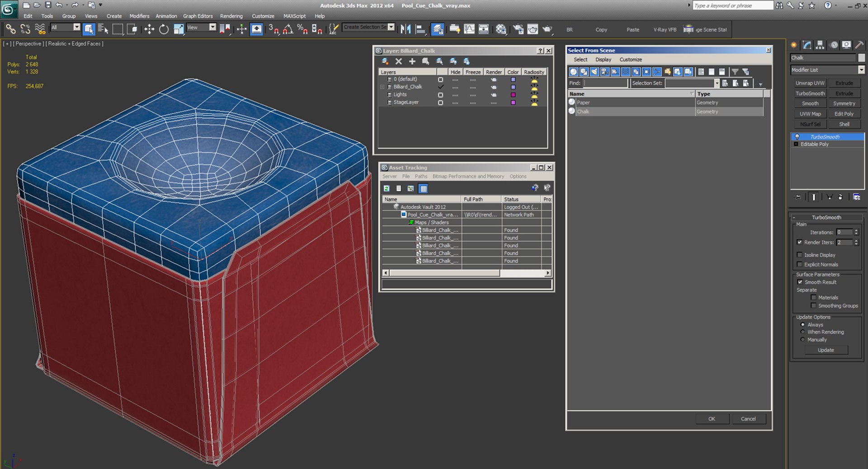Add selection to layer with plus icon

coord(412,61)
